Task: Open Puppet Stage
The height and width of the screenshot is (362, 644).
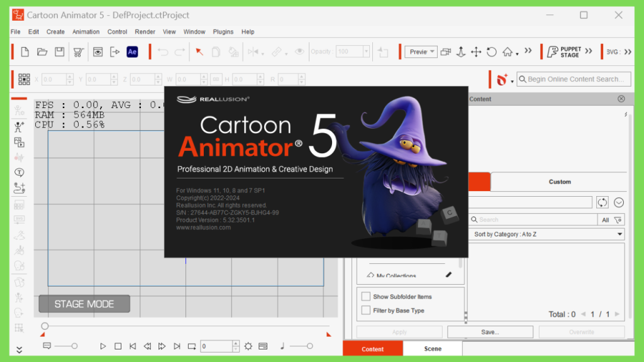Action: pyautogui.click(x=565, y=52)
